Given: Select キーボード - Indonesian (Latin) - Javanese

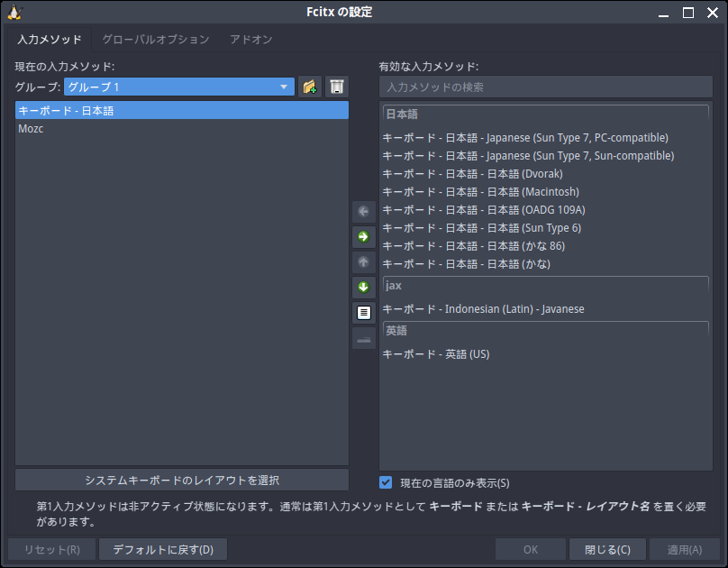Looking at the screenshot, I should click(545, 309).
